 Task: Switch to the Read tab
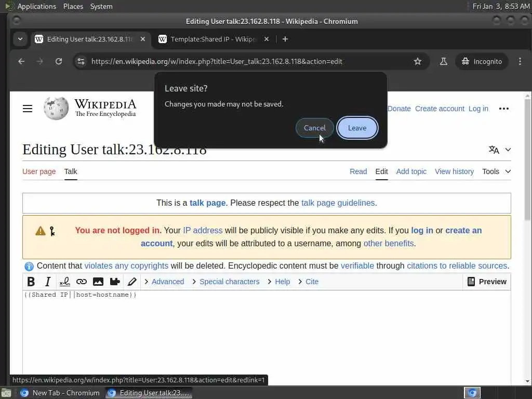(358, 171)
